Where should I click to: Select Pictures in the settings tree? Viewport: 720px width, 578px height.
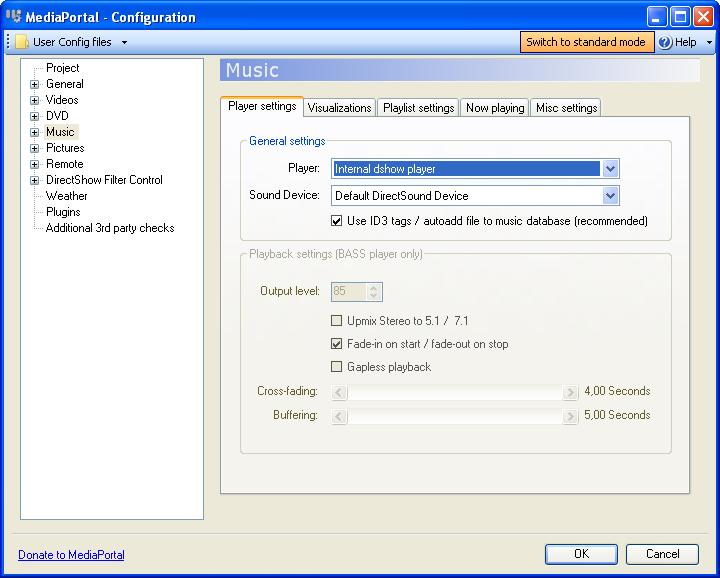tap(65, 148)
